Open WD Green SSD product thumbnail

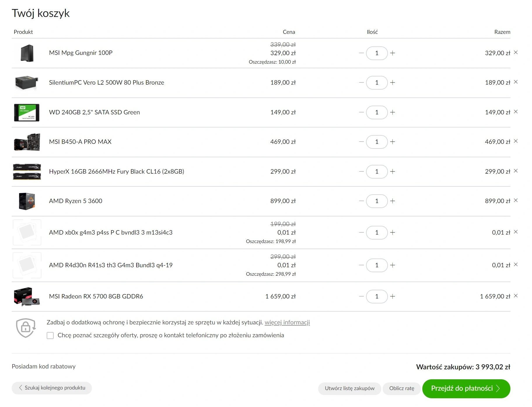(x=27, y=113)
